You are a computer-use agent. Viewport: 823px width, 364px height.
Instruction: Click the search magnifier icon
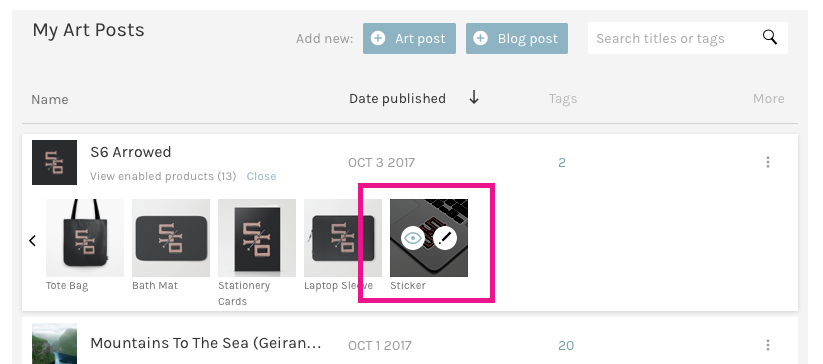click(x=769, y=37)
